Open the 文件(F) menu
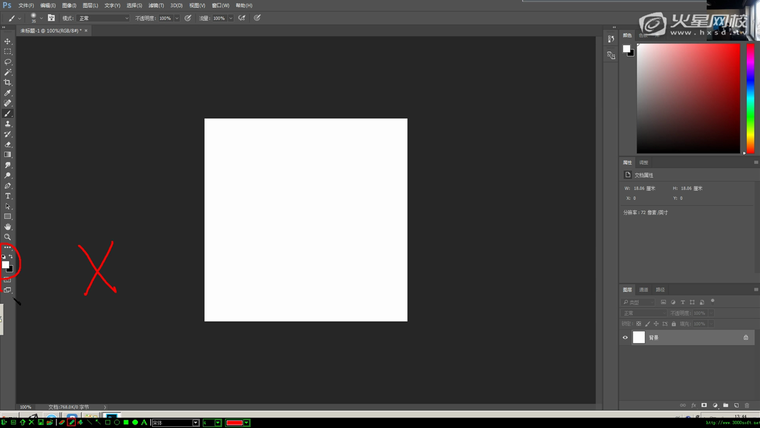The height and width of the screenshot is (428, 760). [26, 5]
